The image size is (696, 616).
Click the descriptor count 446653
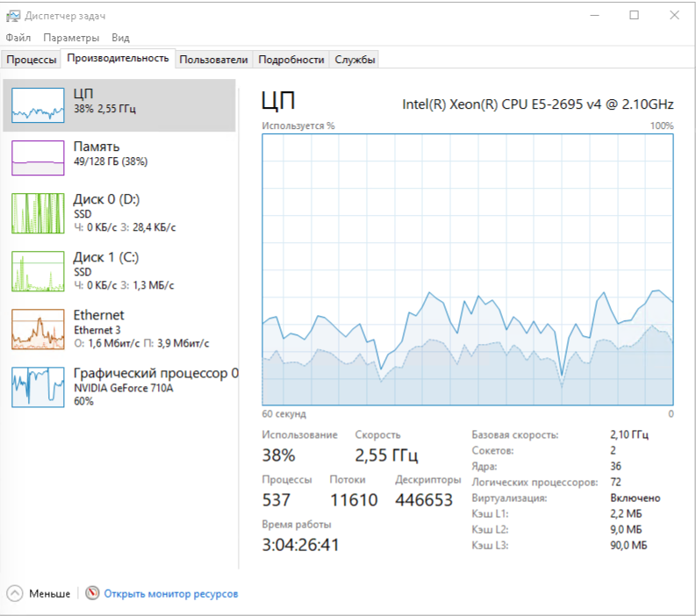click(x=424, y=500)
